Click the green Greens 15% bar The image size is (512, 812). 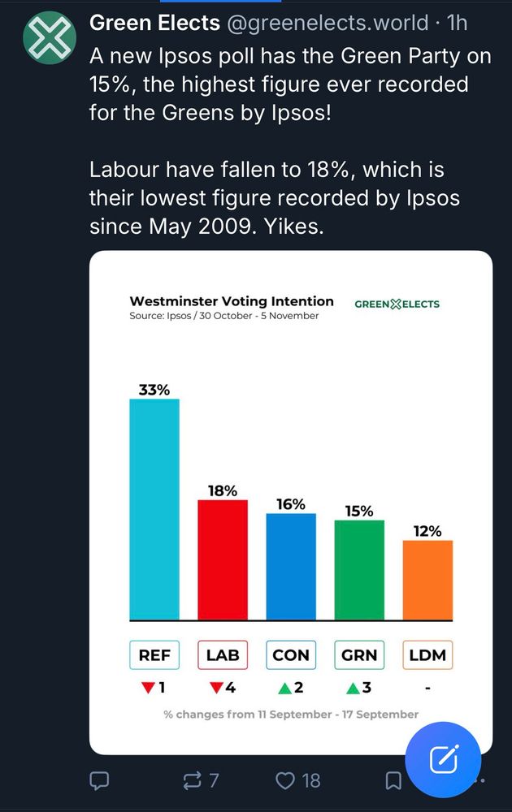point(359,570)
